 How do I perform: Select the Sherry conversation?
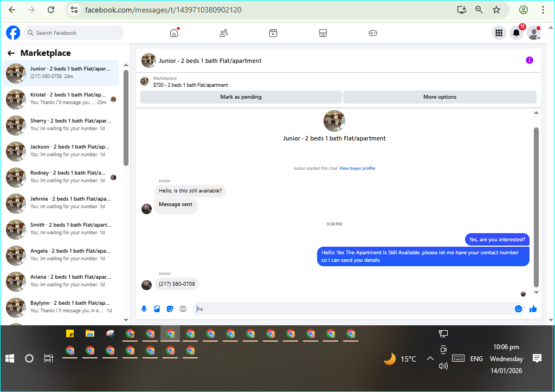point(61,125)
